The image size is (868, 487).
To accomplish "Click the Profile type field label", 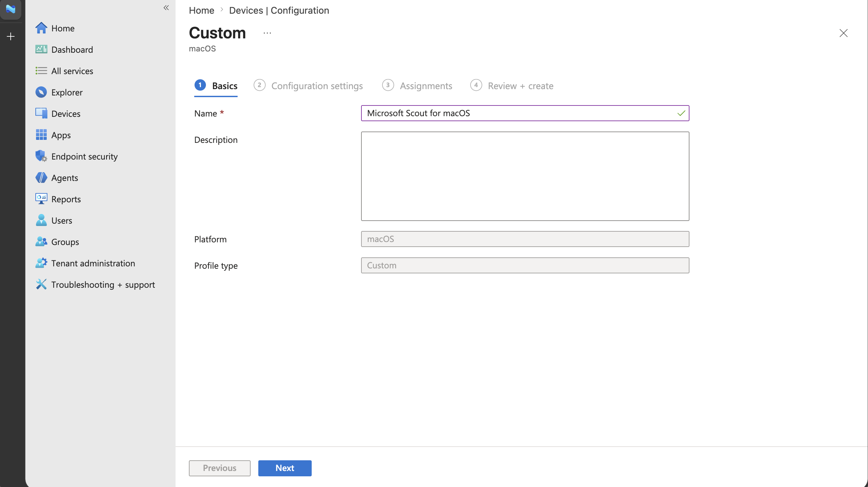I will [x=216, y=266].
